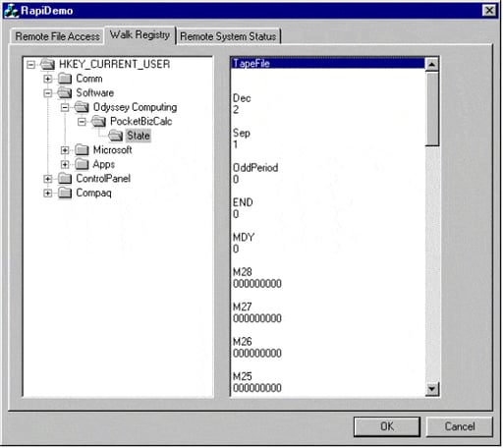Collapse the Odyssey Computing key
Viewport: 503px width, 448px height.
[x=65, y=107]
